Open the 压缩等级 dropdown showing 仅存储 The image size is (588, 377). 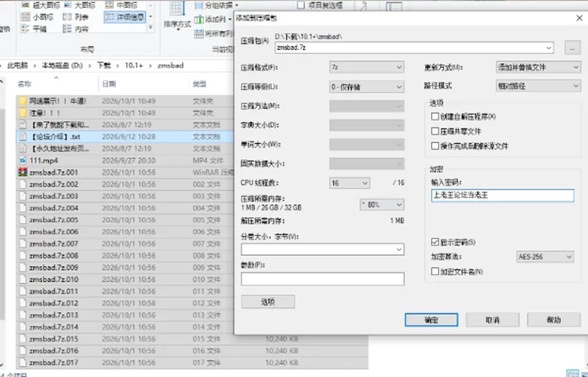coord(367,87)
